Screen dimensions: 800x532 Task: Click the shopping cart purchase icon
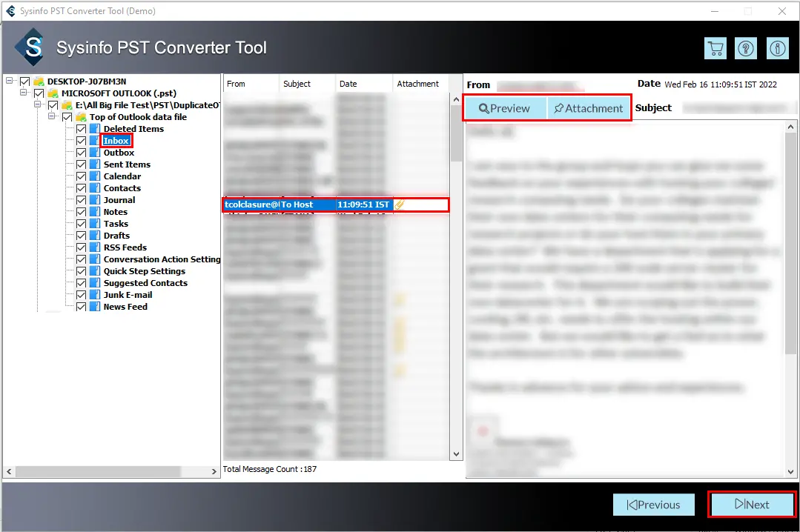click(715, 48)
